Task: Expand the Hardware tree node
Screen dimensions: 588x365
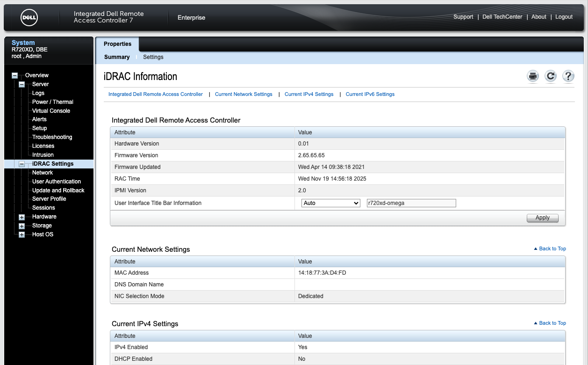Action: 21,217
